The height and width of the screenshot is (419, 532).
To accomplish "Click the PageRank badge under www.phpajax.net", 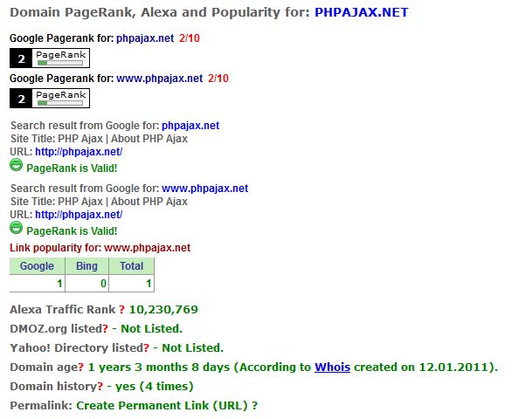I will (50, 99).
